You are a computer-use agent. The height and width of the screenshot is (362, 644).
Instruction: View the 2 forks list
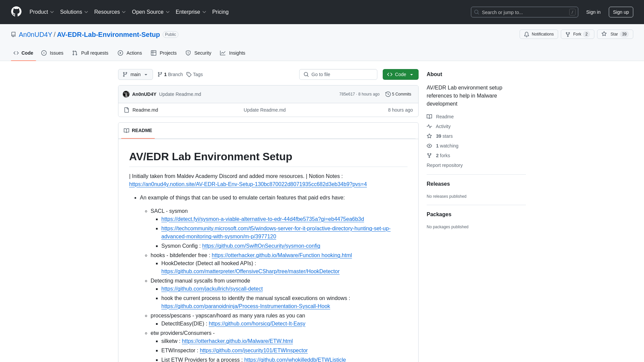tap(438, 156)
